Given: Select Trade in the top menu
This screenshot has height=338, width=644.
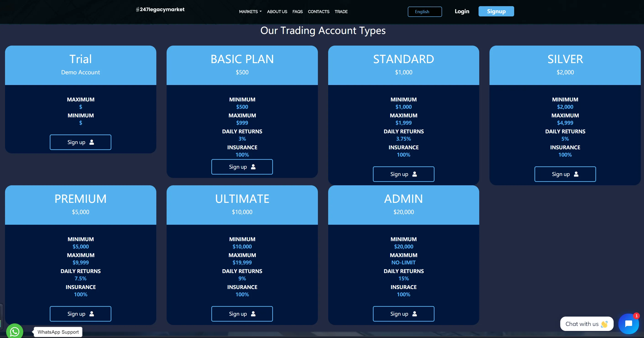Looking at the screenshot, I should pos(341,11).
